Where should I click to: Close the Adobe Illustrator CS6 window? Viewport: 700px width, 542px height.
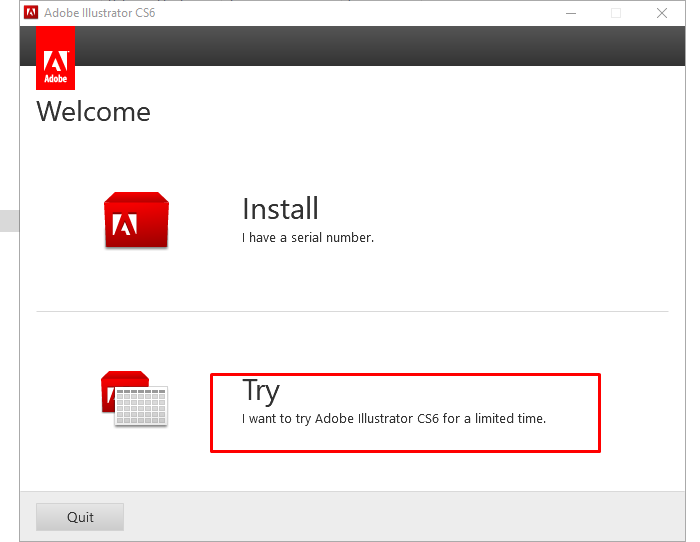[662, 13]
